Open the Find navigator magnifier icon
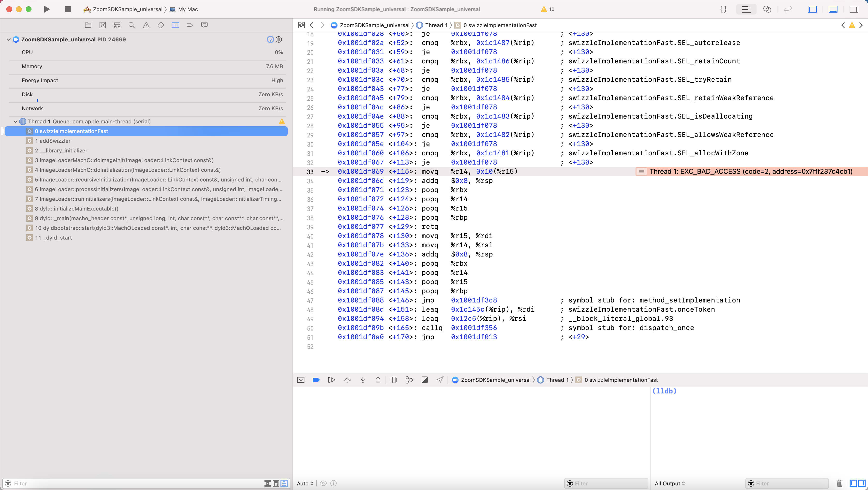This screenshot has height=490, width=868. coord(132,25)
